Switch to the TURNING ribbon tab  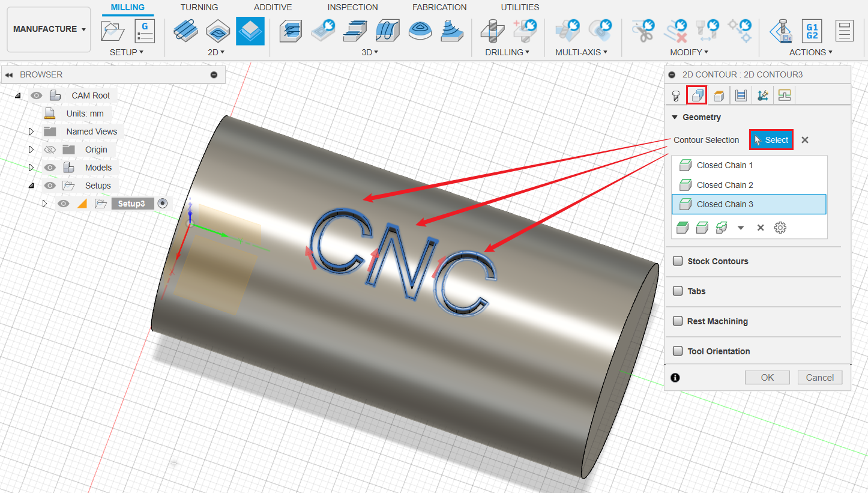click(x=199, y=7)
